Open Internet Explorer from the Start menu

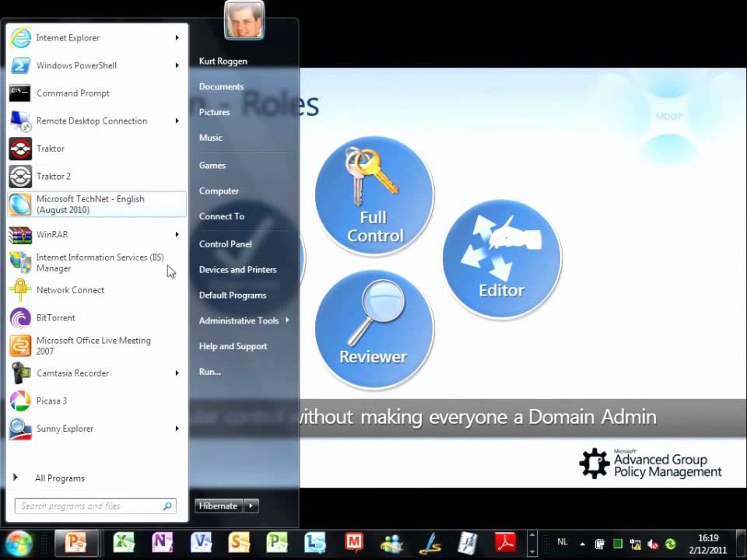pyautogui.click(x=96, y=37)
